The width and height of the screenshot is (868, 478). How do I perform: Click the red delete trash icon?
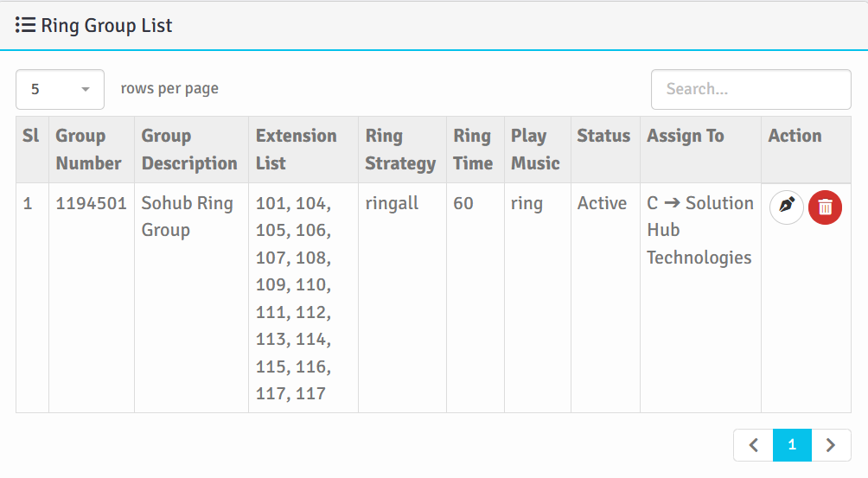click(826, 207)
